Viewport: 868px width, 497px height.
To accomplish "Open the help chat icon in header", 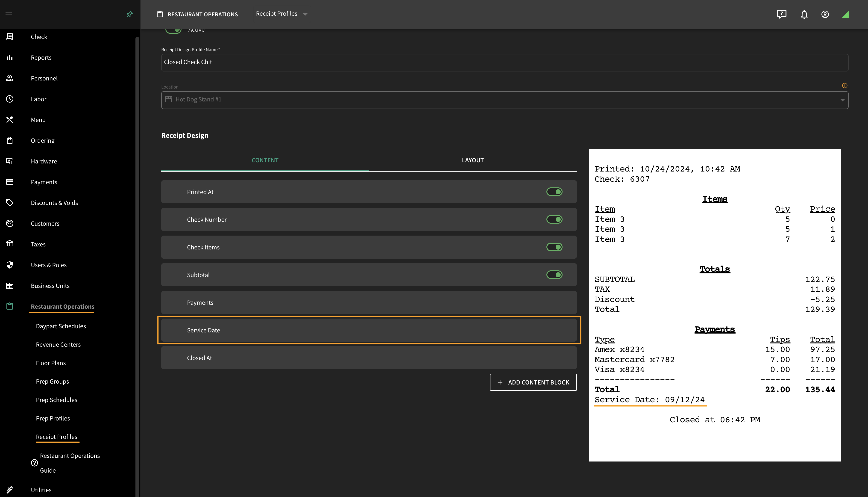I will click(x=782, y=14).
